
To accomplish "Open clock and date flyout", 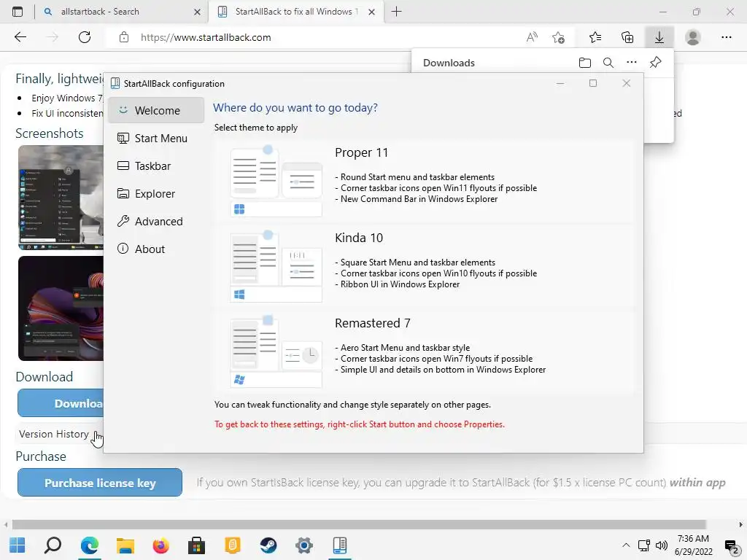I will point(694,545).
